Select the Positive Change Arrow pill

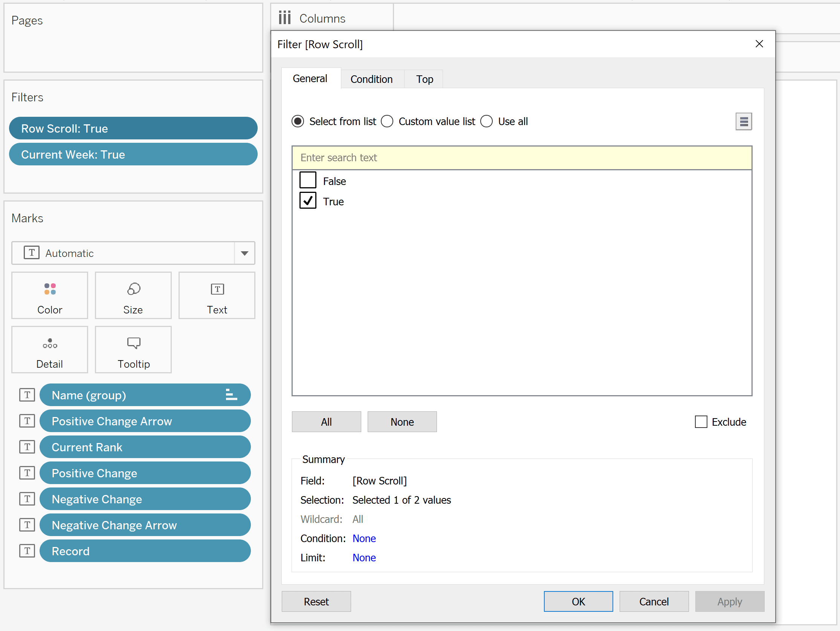pyautogui.click(x=145, y=421)
